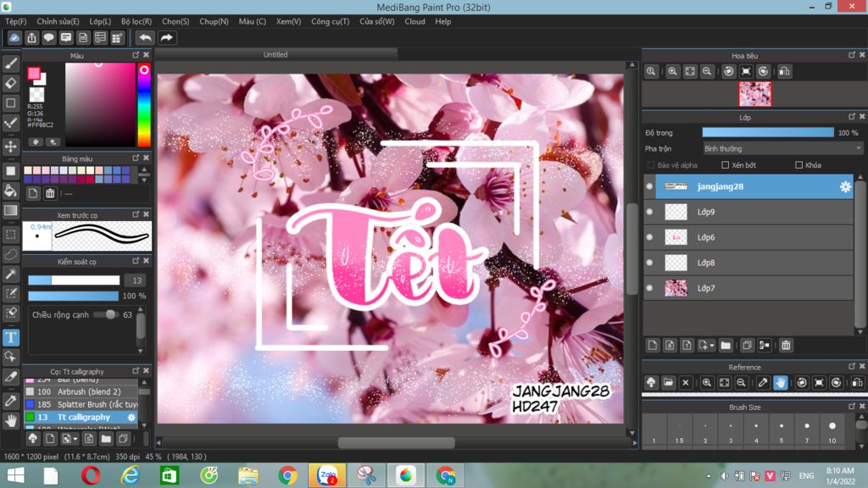Adjust the Độ trong opacity slider
This screenshot has height=488, width=868.
[x=768, y=133]
